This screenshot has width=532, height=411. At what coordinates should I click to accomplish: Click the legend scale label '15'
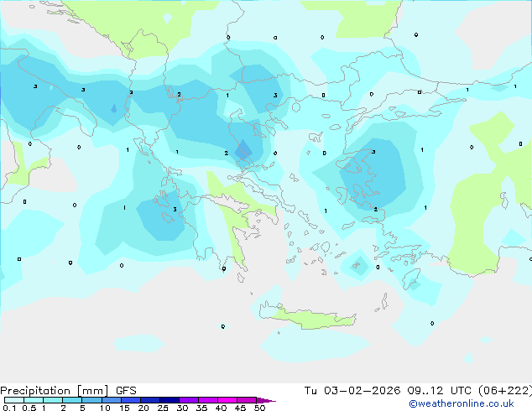[124, 408]
